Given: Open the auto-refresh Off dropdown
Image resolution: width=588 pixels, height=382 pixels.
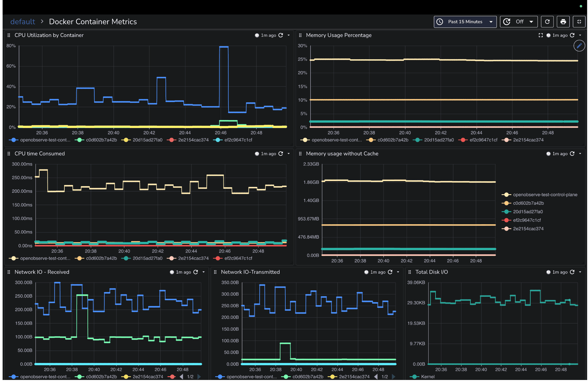Looking at the screenshot, I should pyautogui.click(x=519, y=21).
